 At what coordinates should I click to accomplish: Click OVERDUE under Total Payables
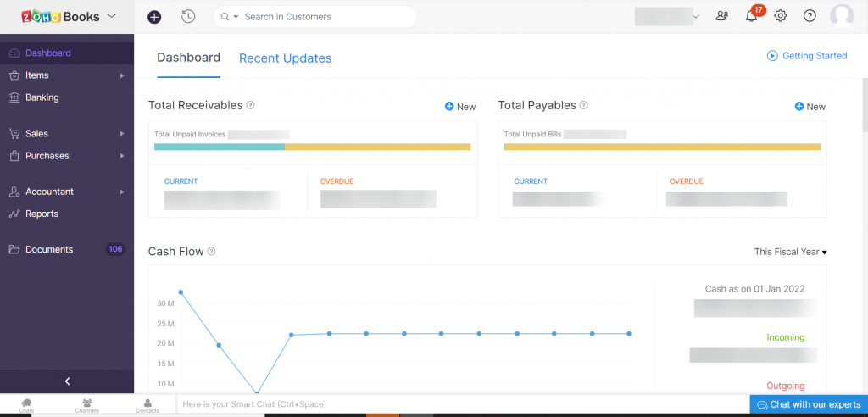point(687,181)
